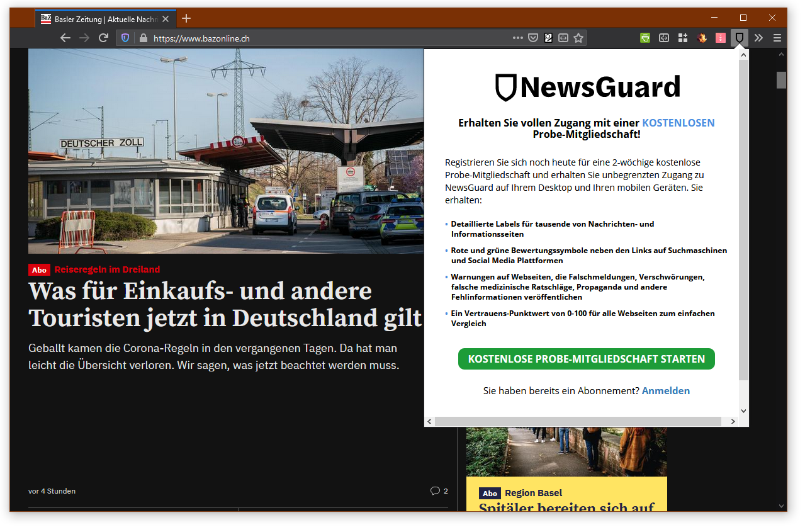Click the NewsGuard popup scroll-down arrow
Viewport: 805px width, 532px height.
point(743,410)
